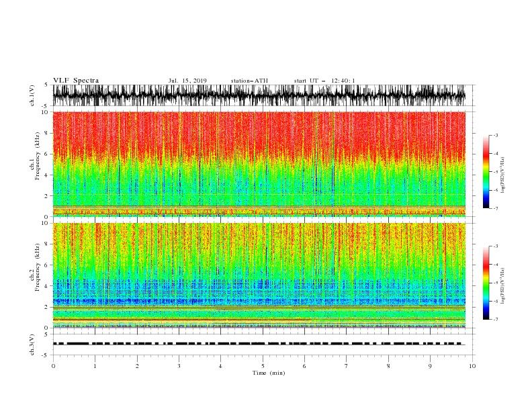Click the ch.1 spectrogram panel
Viewport: 532px width, 411px height.
259,164
